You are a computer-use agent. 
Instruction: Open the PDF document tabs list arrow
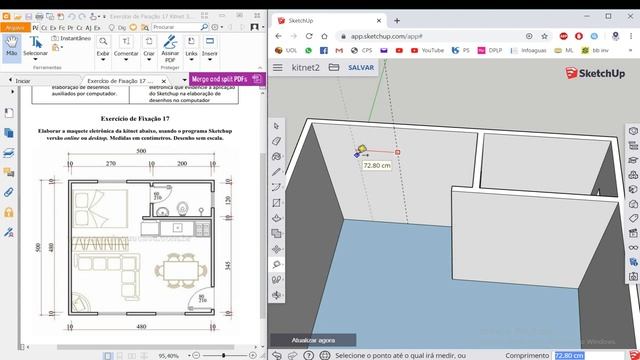click(184, 80)
